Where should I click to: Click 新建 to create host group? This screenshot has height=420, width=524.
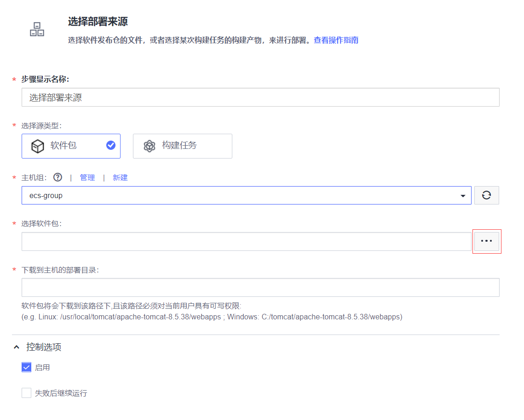[x=120, y=178]
